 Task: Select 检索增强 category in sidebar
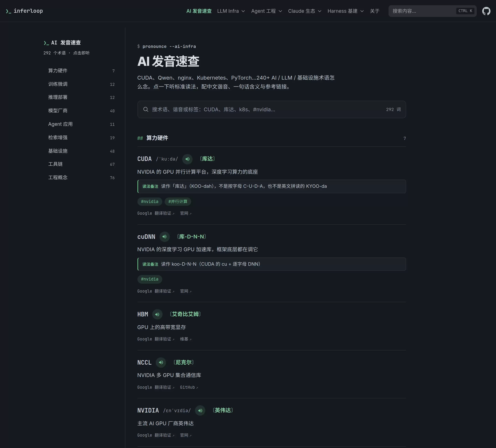[x=81, y=138]
